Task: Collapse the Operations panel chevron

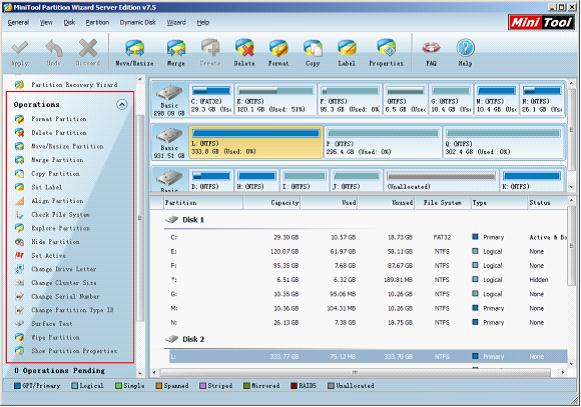Action: (122, 105)
